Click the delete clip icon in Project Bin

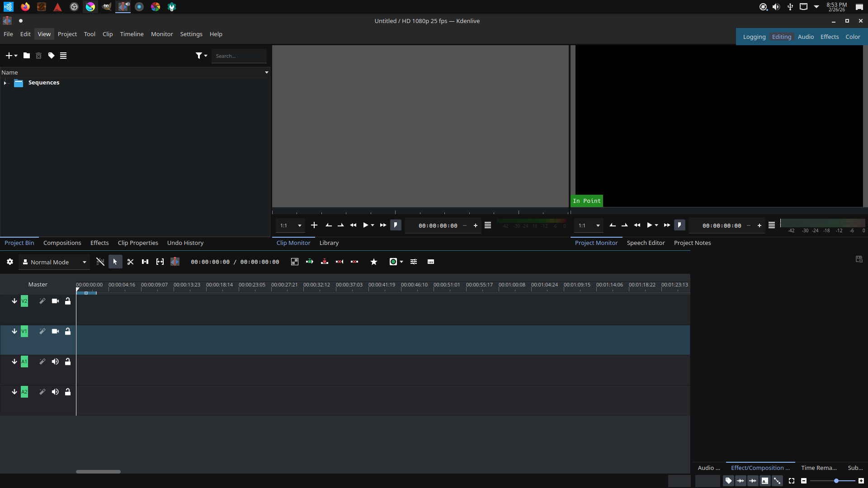pyautogui.click(x=39, y=56)
